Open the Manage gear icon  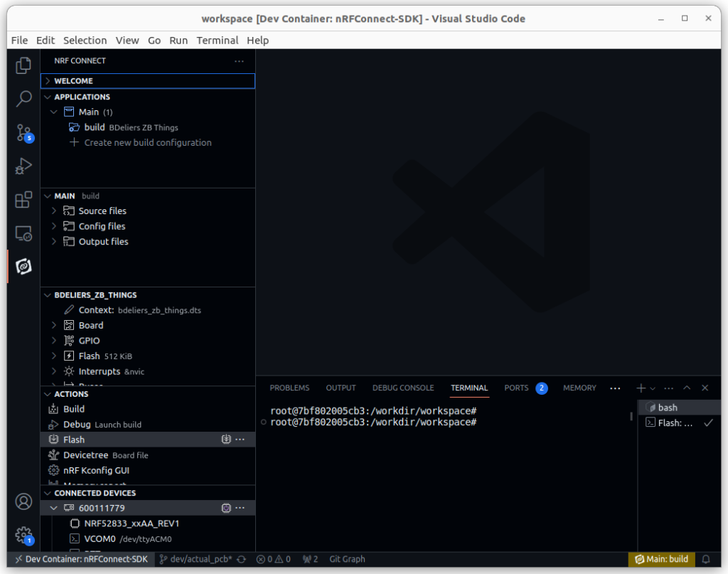(x=23, y=535)
